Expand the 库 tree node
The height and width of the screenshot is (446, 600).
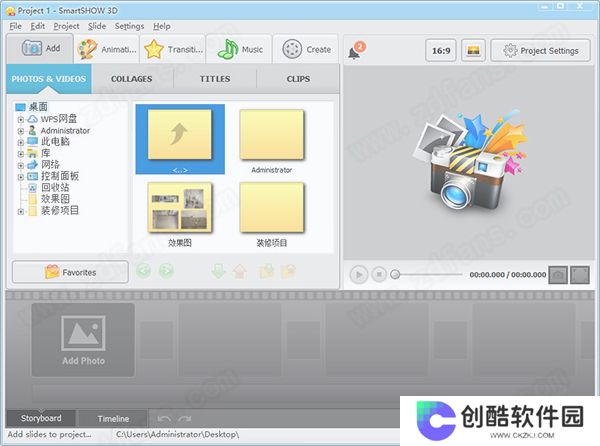click(x=21, y=154)
